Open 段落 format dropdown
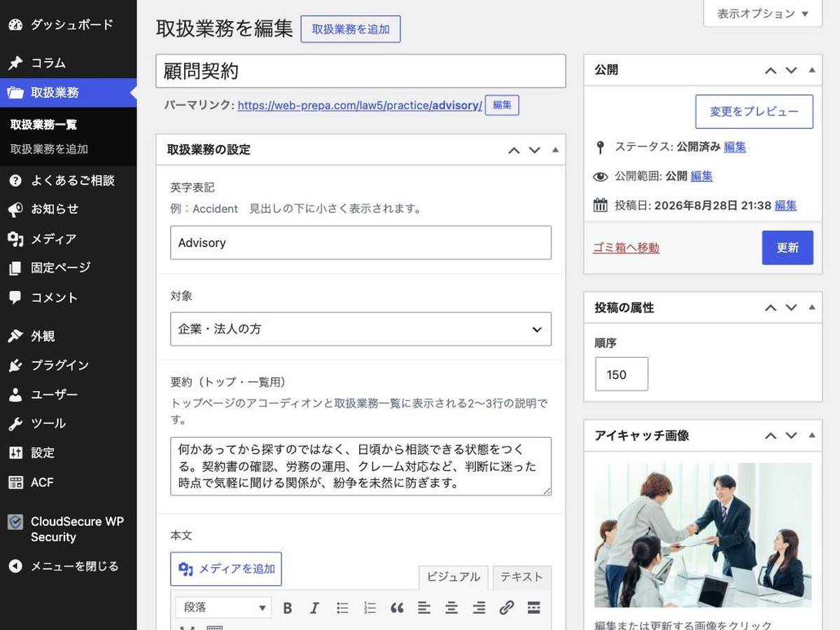This screenshot has height=630, width=840. click(224, 608)
